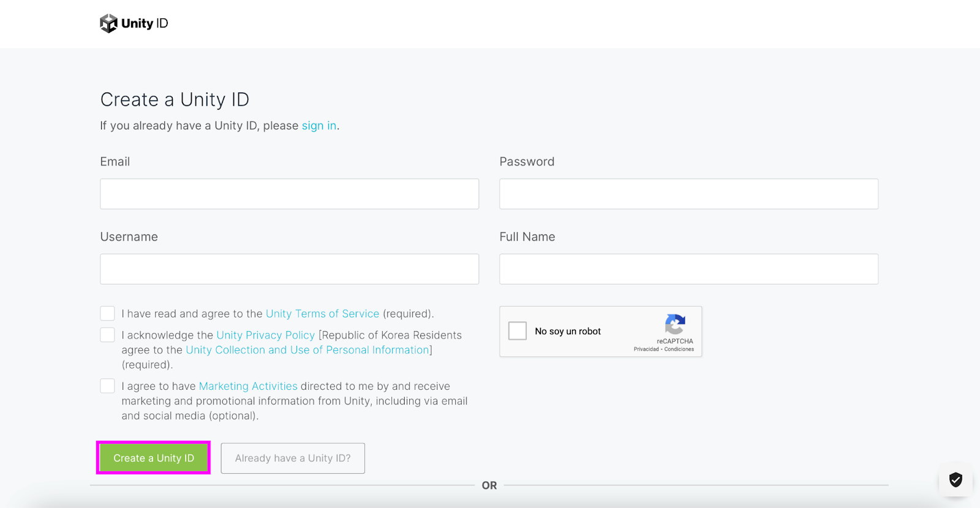Image resolution: width=980 pixels, height=508 pixels.
Task: Focus the Full Name input field
Action: click(x=689, y=269)
